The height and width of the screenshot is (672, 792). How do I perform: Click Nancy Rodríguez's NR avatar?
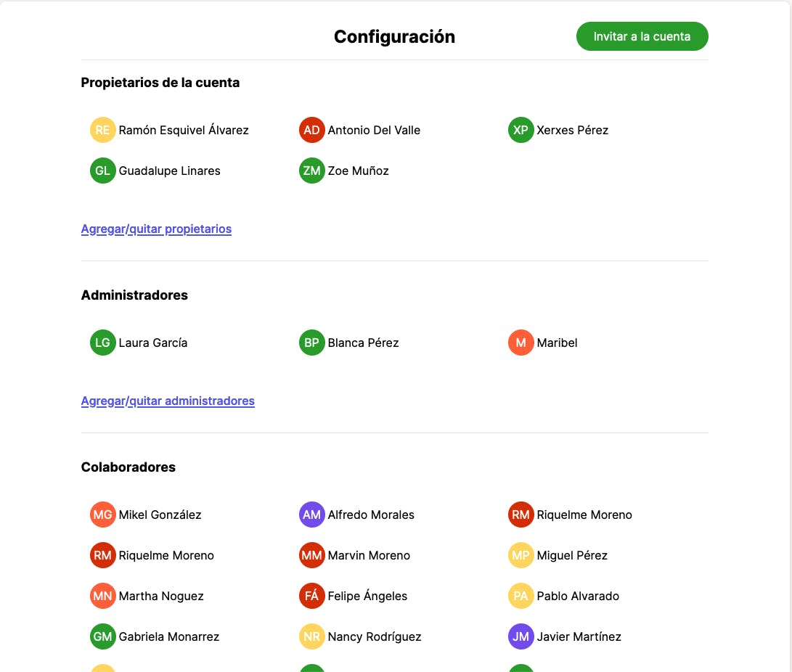[x=312, y=637]
